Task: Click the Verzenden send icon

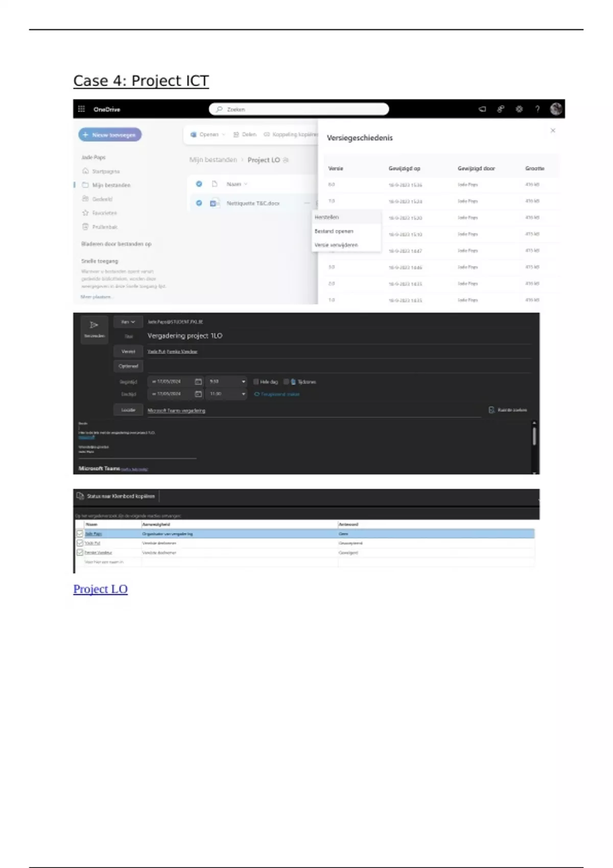Action: pyautogui.click(x=94, y=325)
